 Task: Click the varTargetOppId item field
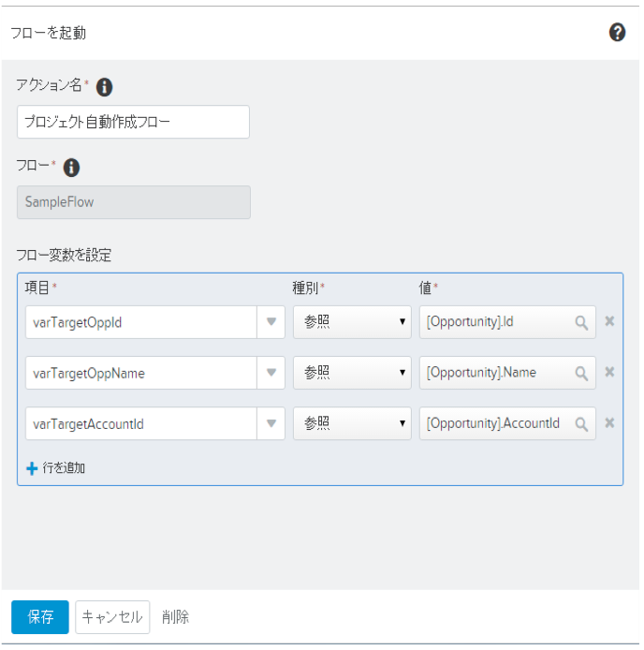(141, 322)
